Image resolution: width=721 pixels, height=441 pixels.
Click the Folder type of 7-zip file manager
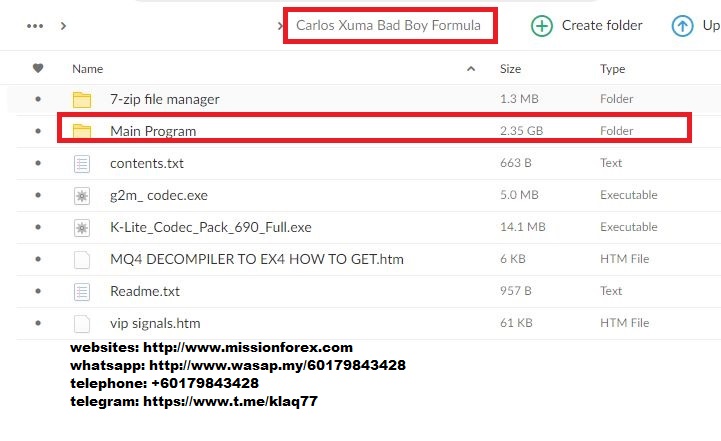pyautogui.click(x=617, y=99)
